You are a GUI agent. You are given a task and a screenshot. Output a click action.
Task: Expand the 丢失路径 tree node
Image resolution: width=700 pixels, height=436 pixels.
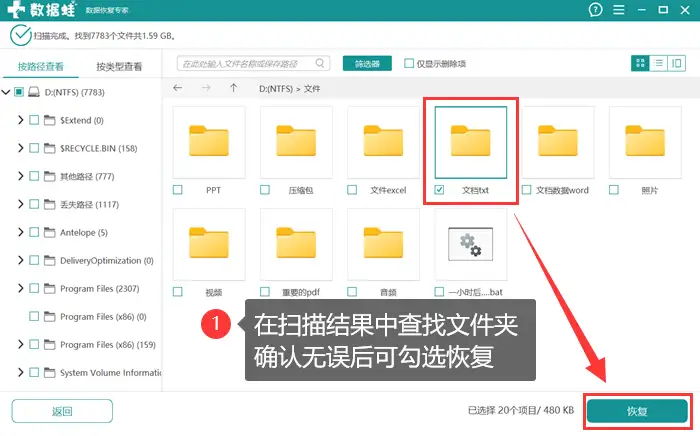pos(21,204)
